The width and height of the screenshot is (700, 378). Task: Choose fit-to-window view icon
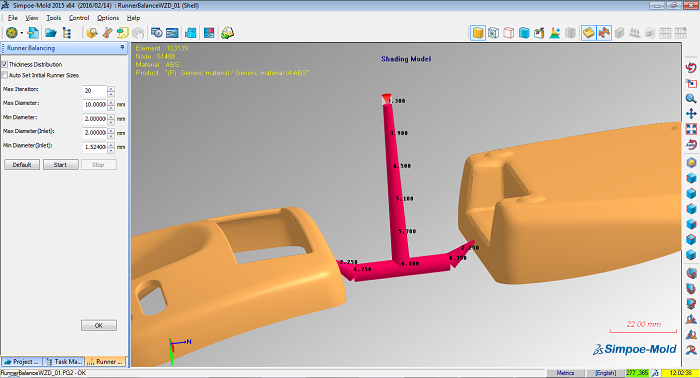tap(691, 129)
